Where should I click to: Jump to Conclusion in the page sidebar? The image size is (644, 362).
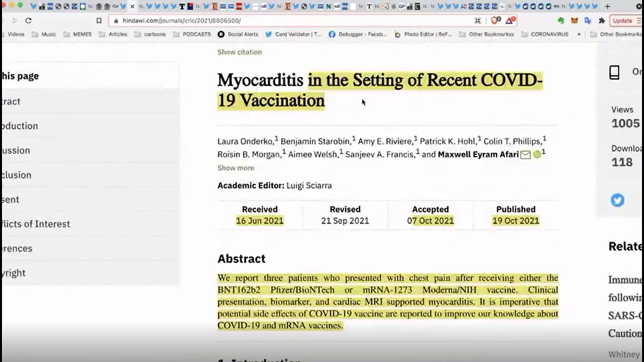[x=16, y=175]
